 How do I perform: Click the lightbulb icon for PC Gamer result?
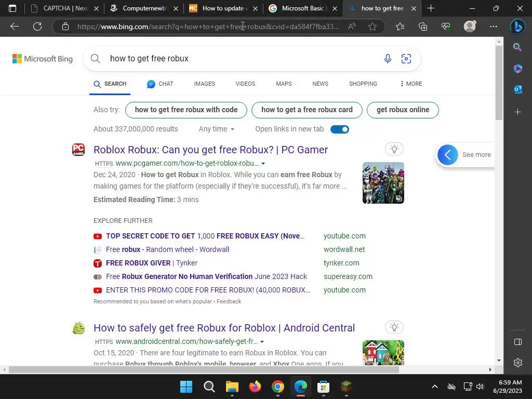click(x=394, y=149)
